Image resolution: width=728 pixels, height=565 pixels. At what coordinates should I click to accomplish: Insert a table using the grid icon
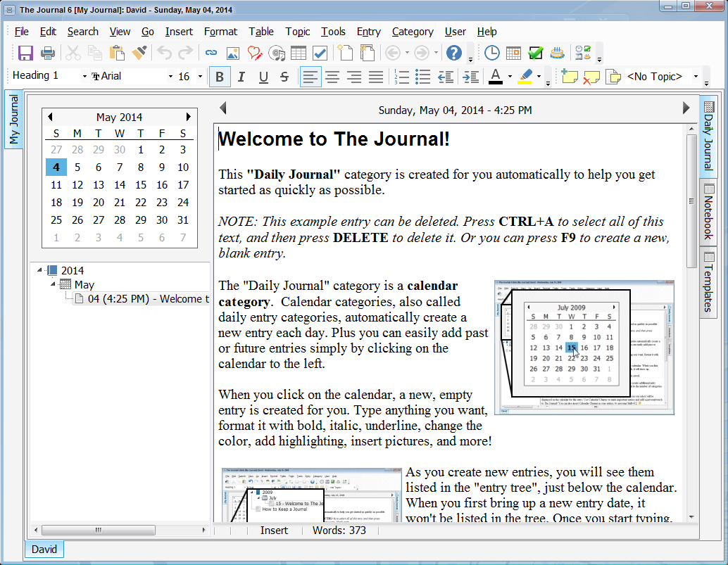pyautogui.click(x=299, y=53)
